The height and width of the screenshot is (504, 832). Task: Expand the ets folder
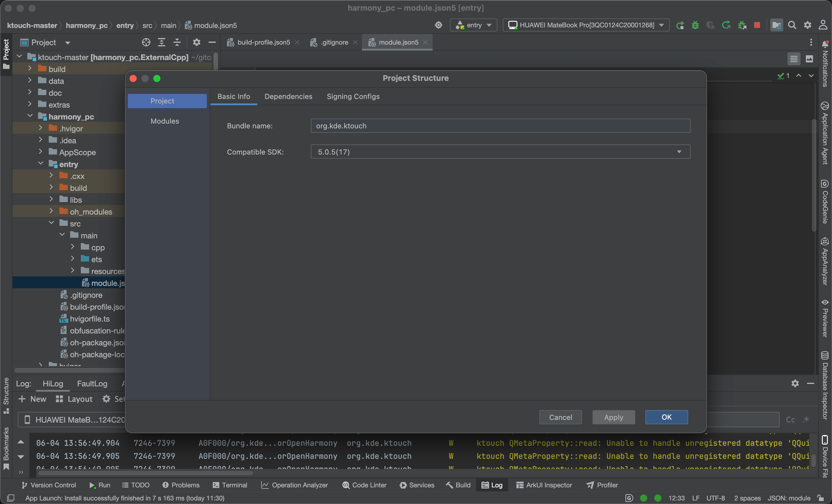(x=72, y=259)
